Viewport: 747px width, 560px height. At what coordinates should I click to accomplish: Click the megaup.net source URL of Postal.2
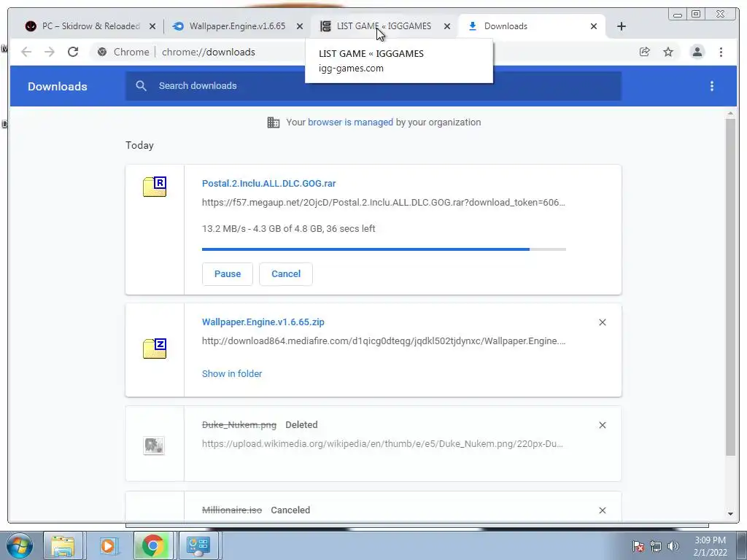[x=384, y=203]
